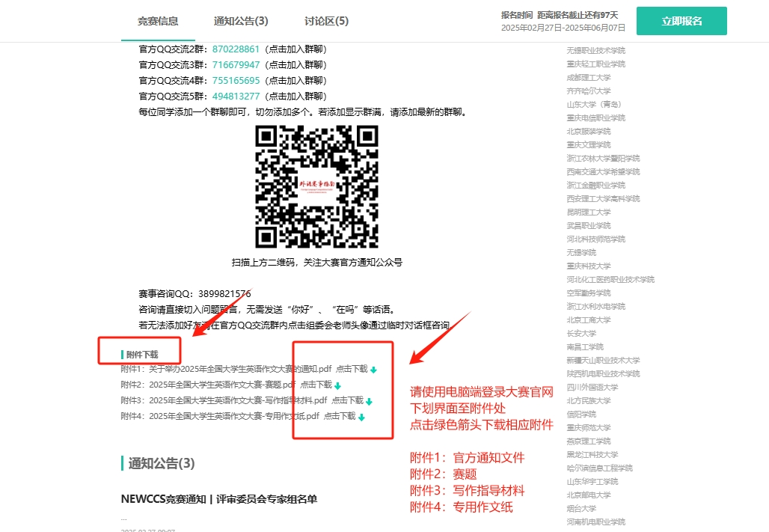Click the download arrow beside 附件2 赛题 PDF
The image size is (769, 532).
[x=338, y=386]
